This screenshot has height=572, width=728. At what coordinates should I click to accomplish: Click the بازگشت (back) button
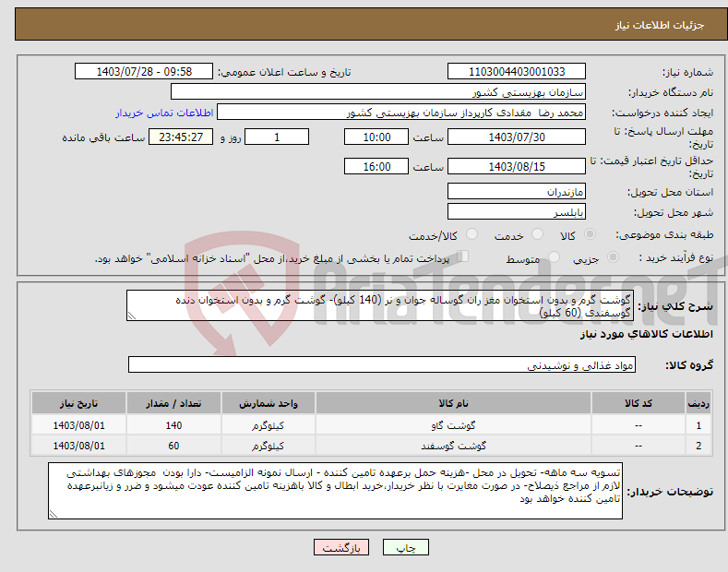[x=341, y=547]
